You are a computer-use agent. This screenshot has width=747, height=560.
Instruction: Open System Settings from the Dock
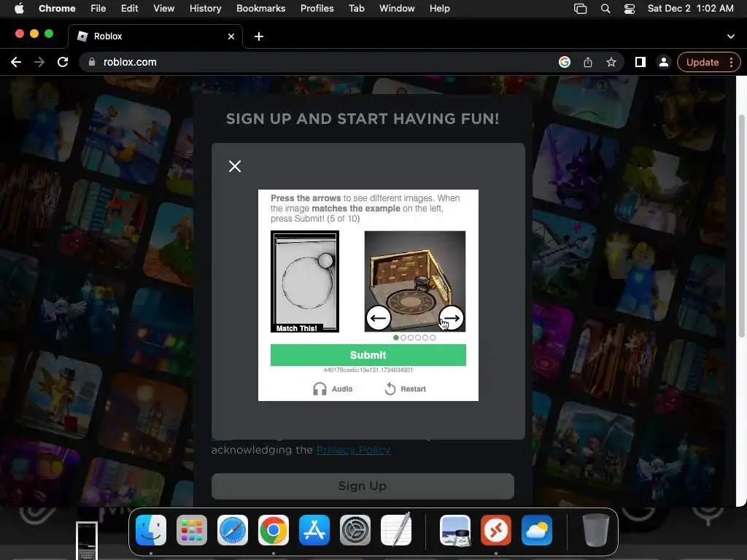tap(355, 530)
